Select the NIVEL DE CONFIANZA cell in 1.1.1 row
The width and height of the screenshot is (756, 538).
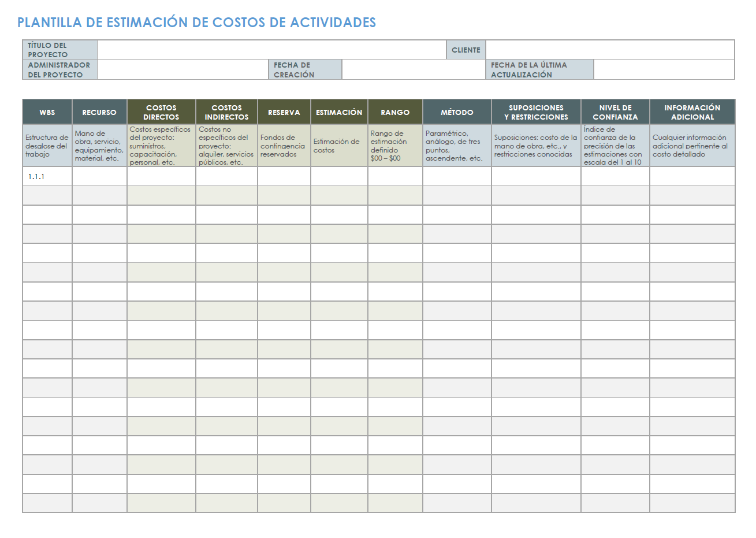615,176
